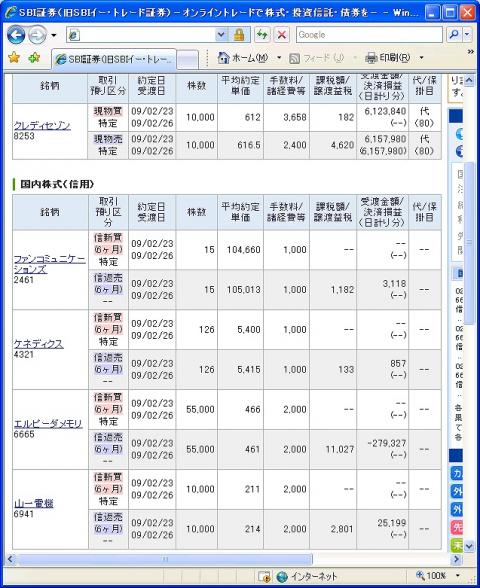Click the red Stop loading icon
This screenshot has width=480, height=588.
(x=282, y=35)
